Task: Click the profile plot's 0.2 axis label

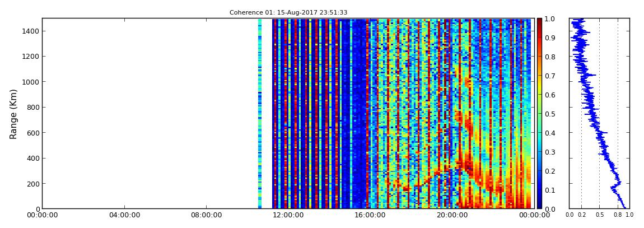Action: click(x=581, y=215)
